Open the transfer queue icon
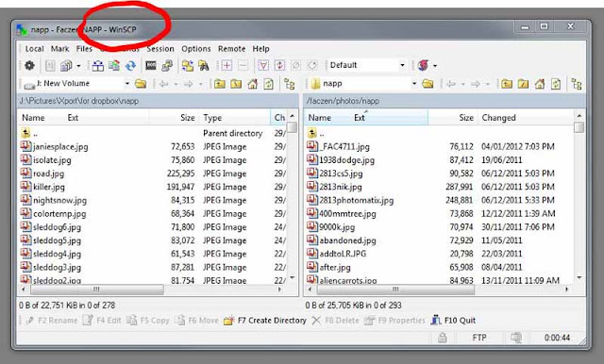The width and height of the screenshot is (604, 364). pos(66,66)
